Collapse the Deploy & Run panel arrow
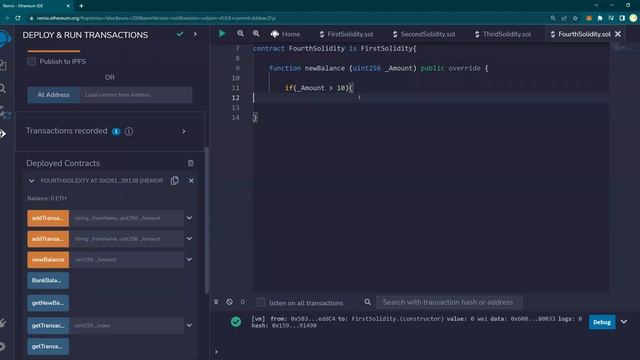Viewport: 640px width, 360px height. tap(195, 34)
